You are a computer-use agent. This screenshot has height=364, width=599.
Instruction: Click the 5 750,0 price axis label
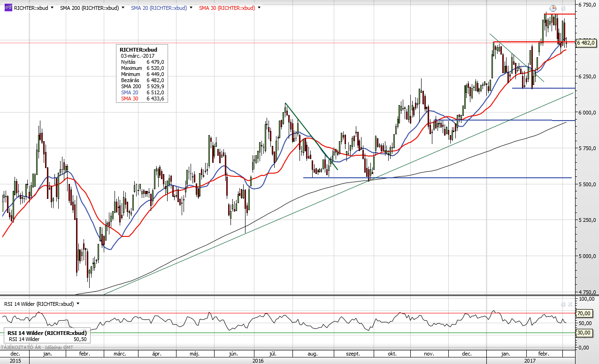click(586, 148)
